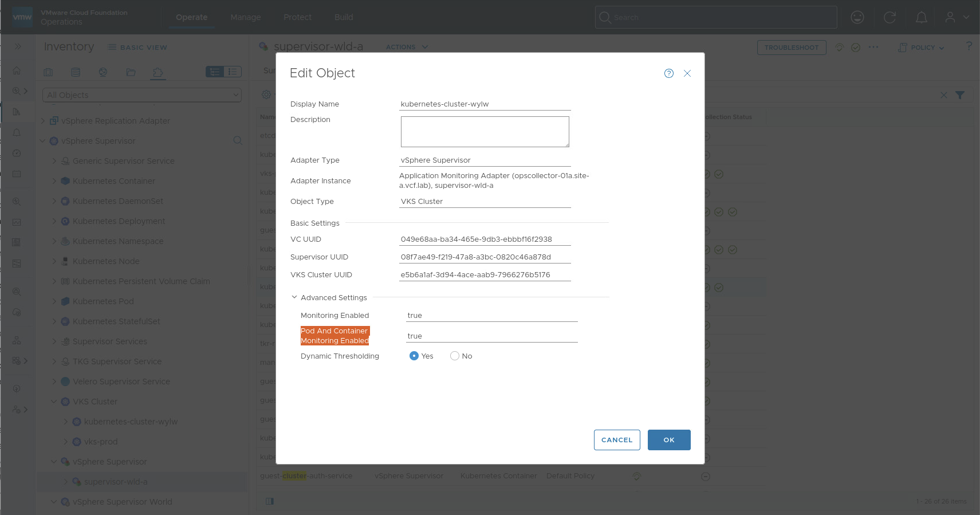This screenshot has height=515, width=980.
Task: Edit the Display Name field
Action: pyautogui.click(x=485, y=104)
